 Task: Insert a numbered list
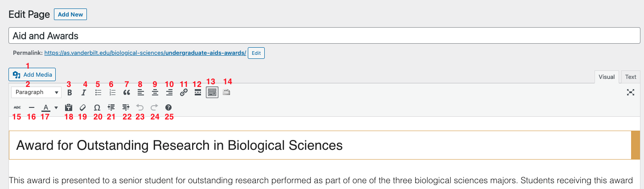tap(112, 93)
